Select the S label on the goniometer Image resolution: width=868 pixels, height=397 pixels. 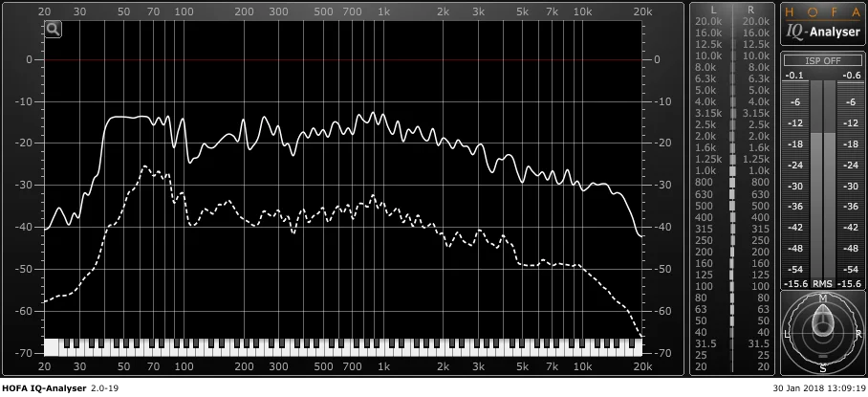[x=823, y=368]
